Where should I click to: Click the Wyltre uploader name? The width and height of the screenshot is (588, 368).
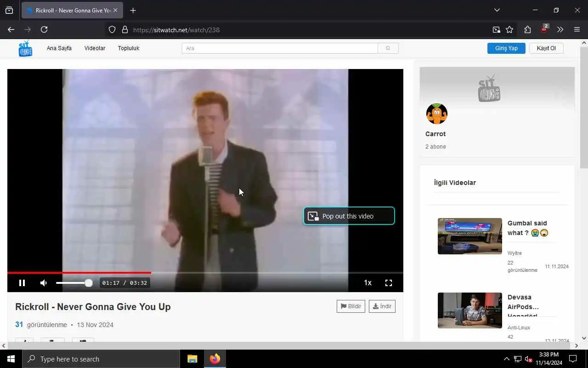514,253
